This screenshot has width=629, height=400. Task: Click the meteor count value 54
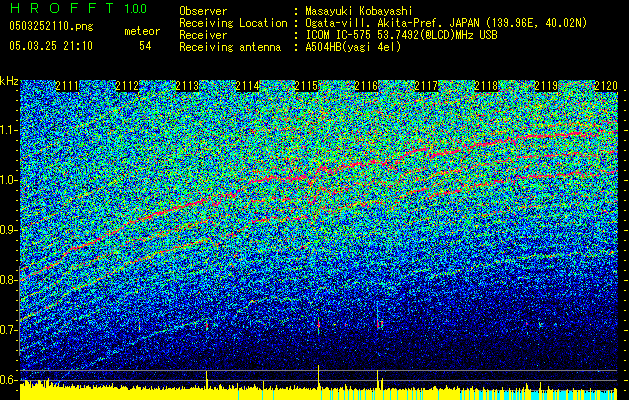click(145, 46)
